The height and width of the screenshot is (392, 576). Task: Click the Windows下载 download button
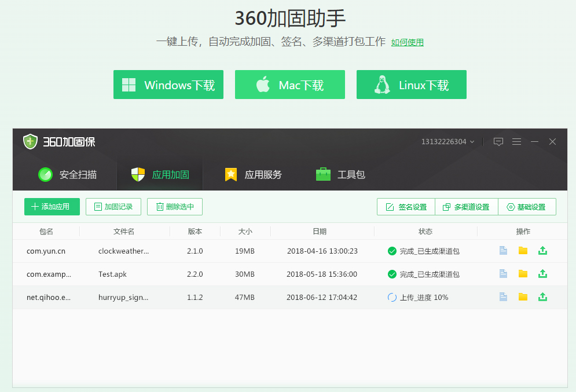(x=168, y=85)
